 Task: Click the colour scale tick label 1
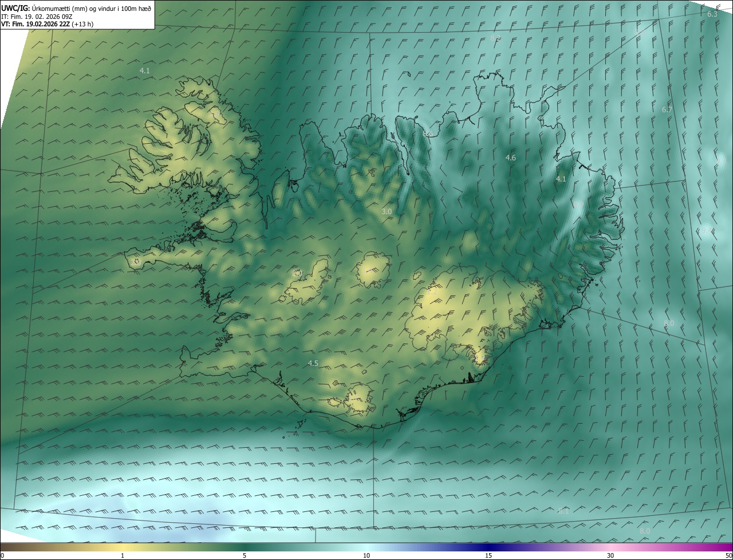pos(123,555)
